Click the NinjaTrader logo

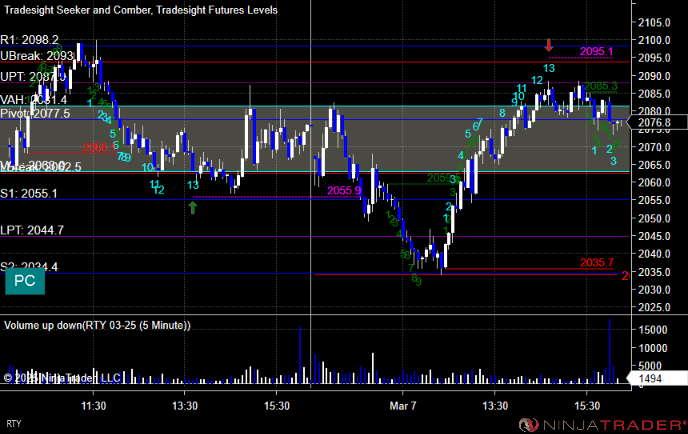click(x=602, y=424)
